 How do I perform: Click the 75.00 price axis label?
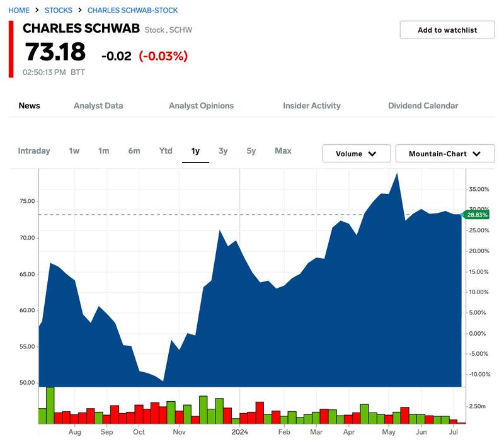27,201
